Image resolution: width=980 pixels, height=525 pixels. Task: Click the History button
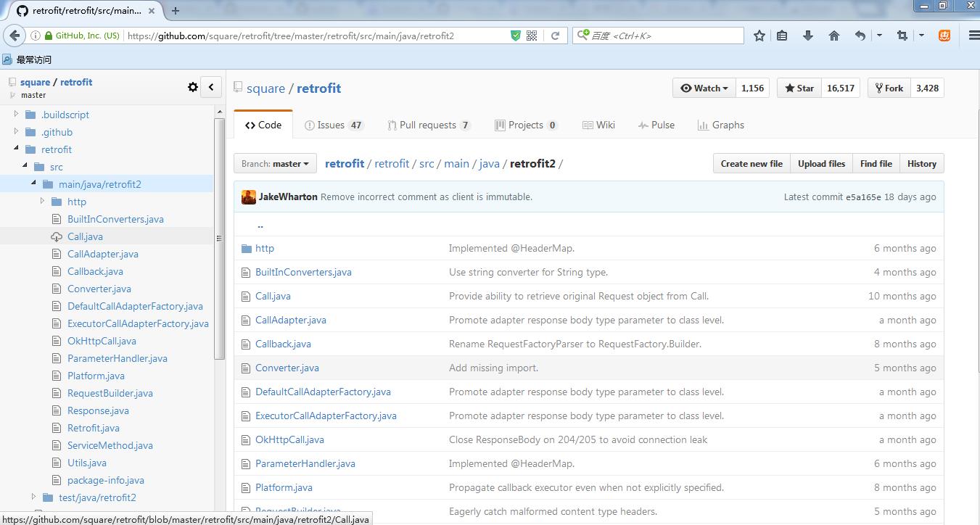click(922, 164)
